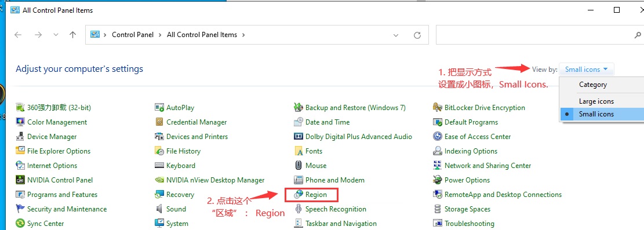Click the Backup and Restore icon
The image size is (644, 230).
click(x=299, y=108)
